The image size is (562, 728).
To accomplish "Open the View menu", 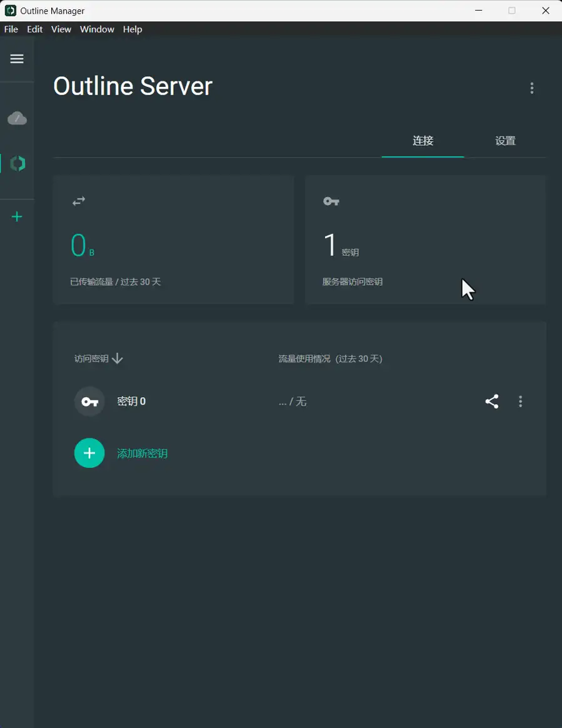I will tap(61, 29).
